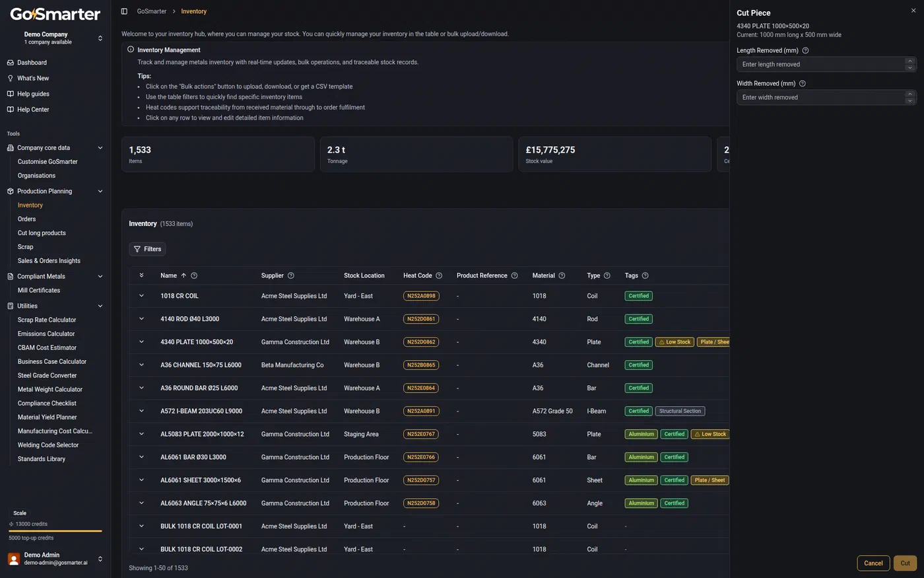Collapse the Utilities section
This screenshot has width=924, height=578.
pyautogui.click(x=100, y=306)
